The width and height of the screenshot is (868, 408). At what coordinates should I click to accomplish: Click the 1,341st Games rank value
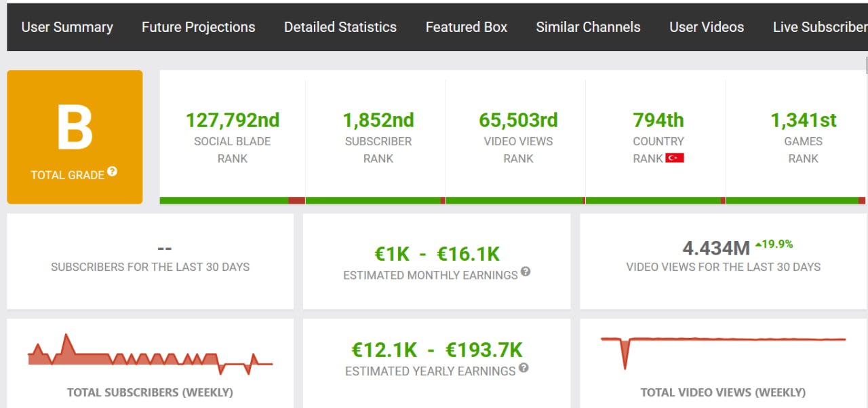point(803,120)
